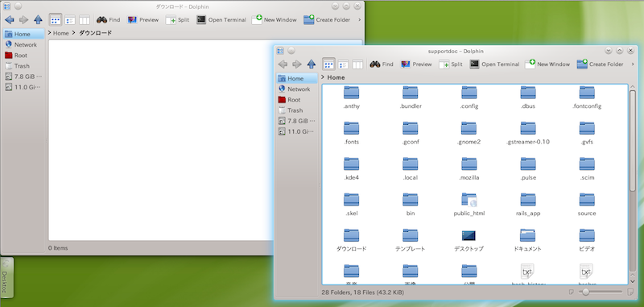Click Create Folder in supportdoc toolbar
Image resolution: width=644 pixels, height=307 pixels.
click(x=600, y=64)
